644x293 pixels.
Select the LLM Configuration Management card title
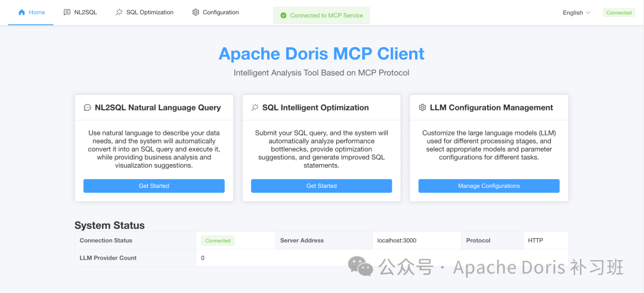(491, 107)
